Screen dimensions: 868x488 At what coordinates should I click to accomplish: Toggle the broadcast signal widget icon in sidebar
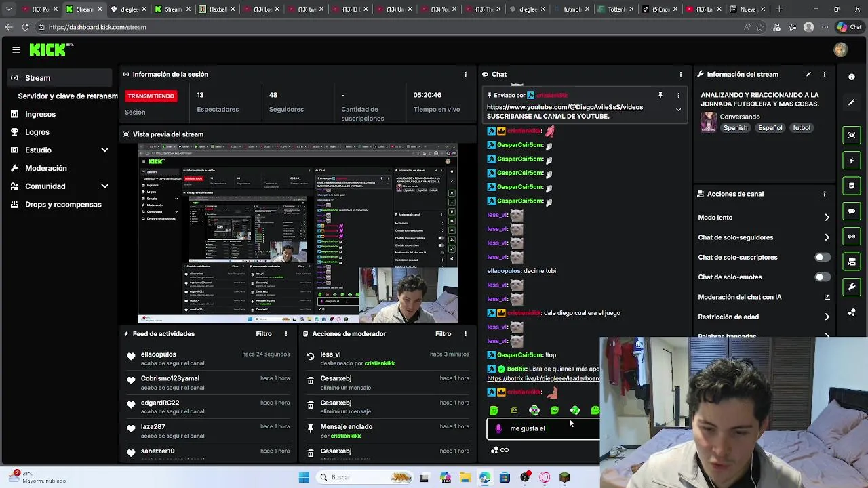(x=852, y=237)
